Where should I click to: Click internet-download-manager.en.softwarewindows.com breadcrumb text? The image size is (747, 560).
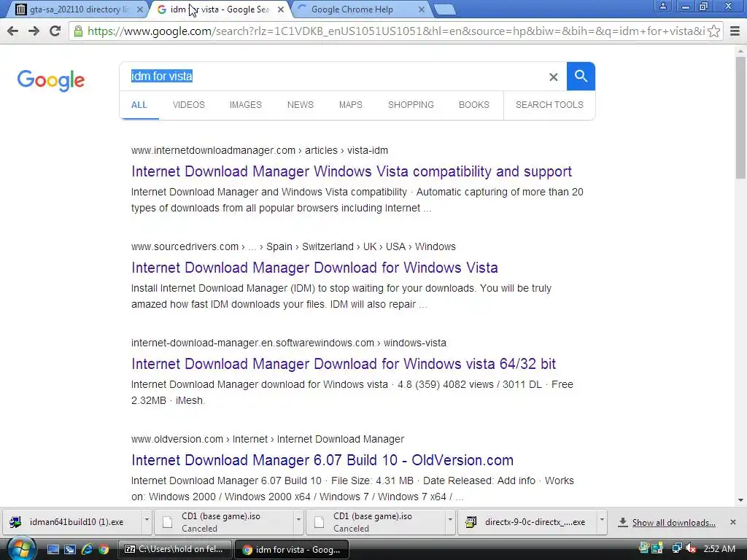coord(252,343)
